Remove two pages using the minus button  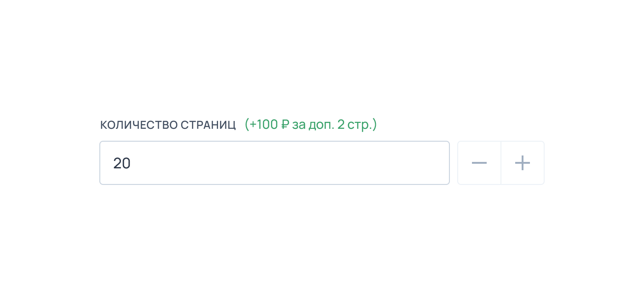tap(479, 163)
